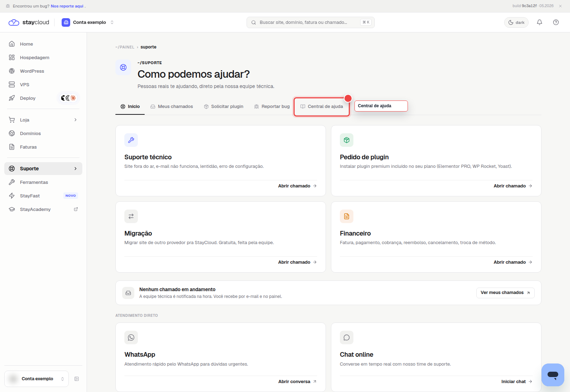Switch to the Meus chamados tab

172,107
